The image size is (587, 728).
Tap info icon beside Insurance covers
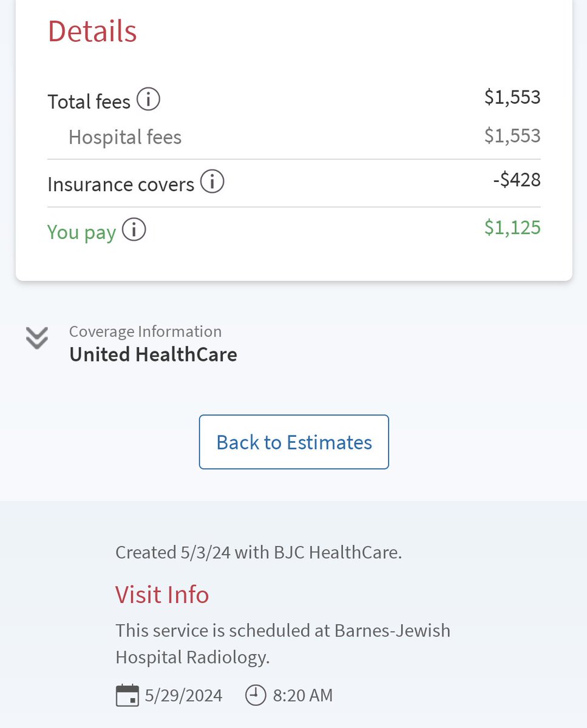212,181
